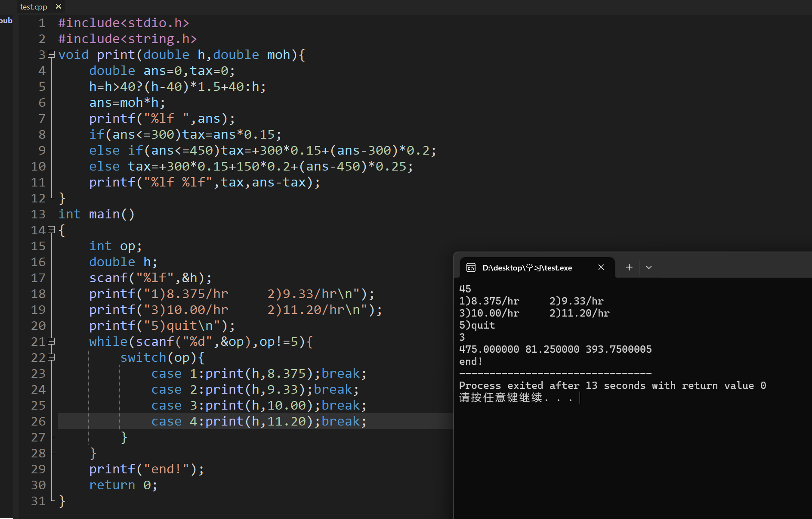Open a new terminal tab with plus button
812x519 pixels.
[x=629, y=267]
